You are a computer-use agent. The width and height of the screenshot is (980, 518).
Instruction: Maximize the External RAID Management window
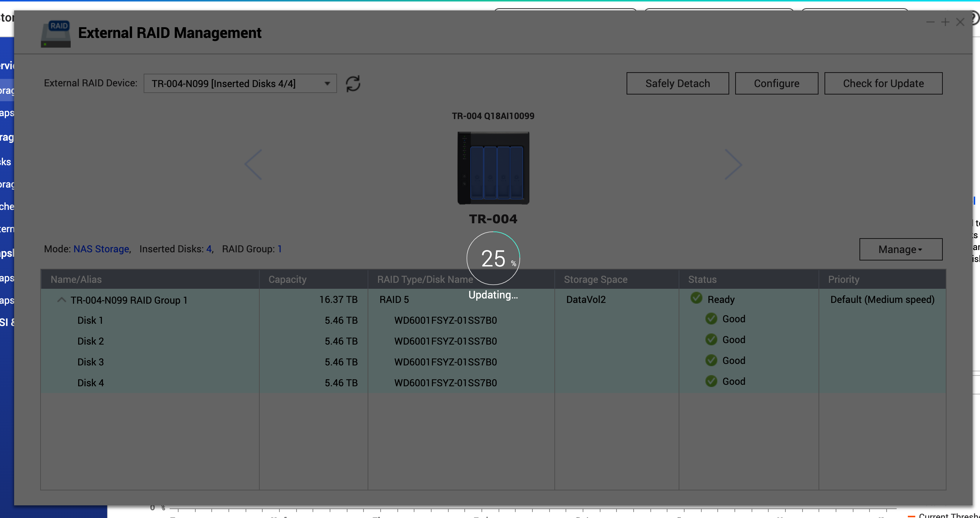pyautogui.click(x=945, y=22)
